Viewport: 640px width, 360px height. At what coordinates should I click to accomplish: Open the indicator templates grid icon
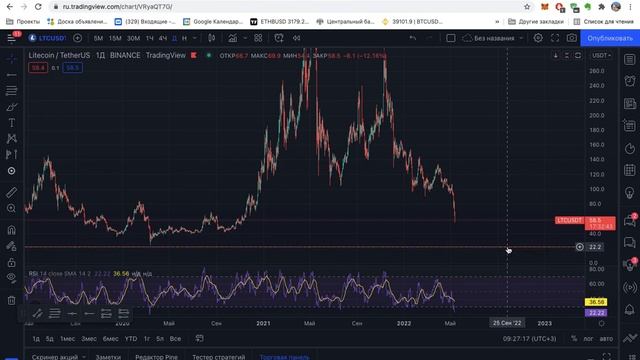click(258, 38)
